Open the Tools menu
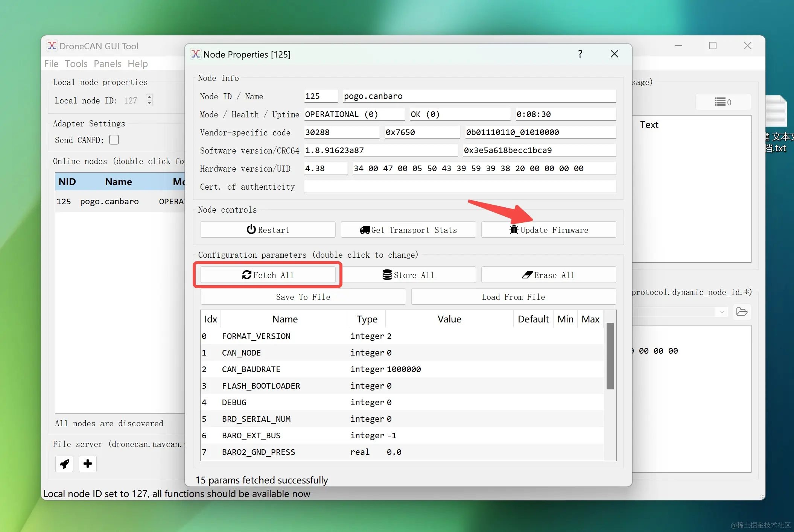This screenshot has height=532, width=794. point(76,64)
